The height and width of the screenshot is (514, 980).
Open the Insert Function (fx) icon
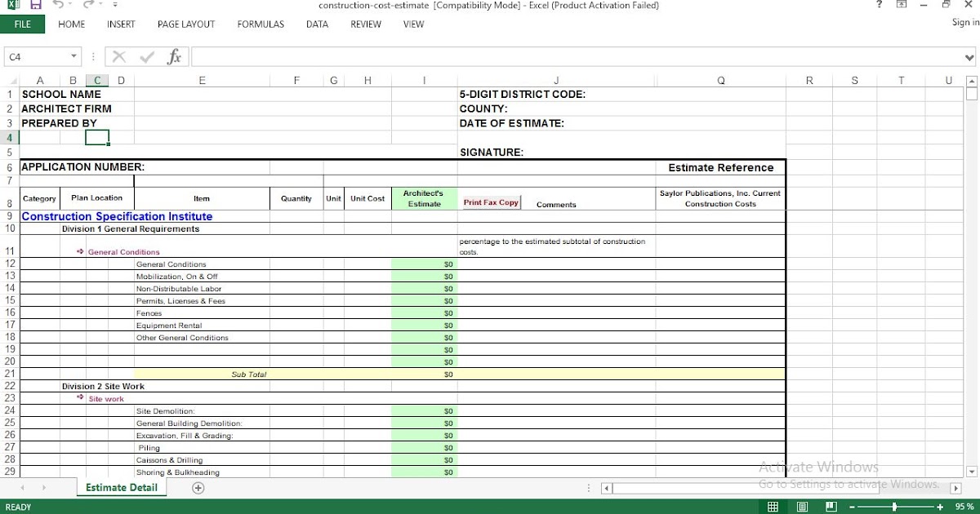coord(174,56)
